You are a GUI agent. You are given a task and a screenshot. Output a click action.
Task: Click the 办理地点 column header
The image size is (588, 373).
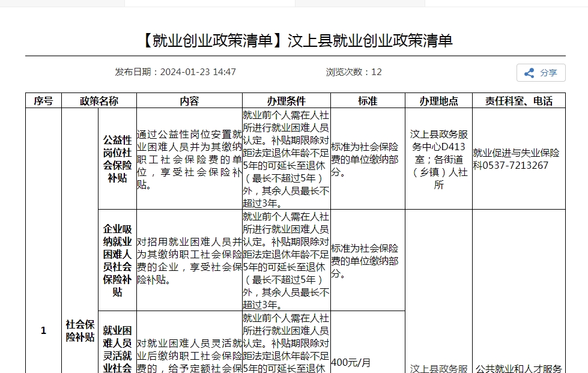[439, 101]
